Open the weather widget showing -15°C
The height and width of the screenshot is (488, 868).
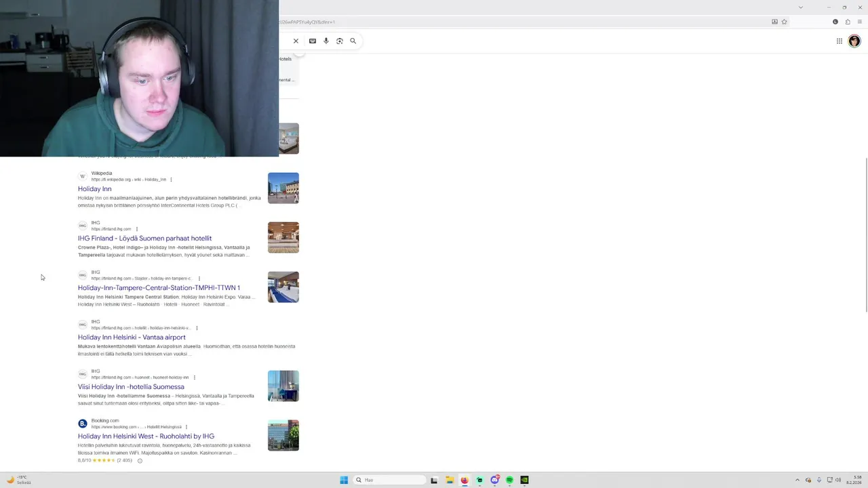coord(18,480)
